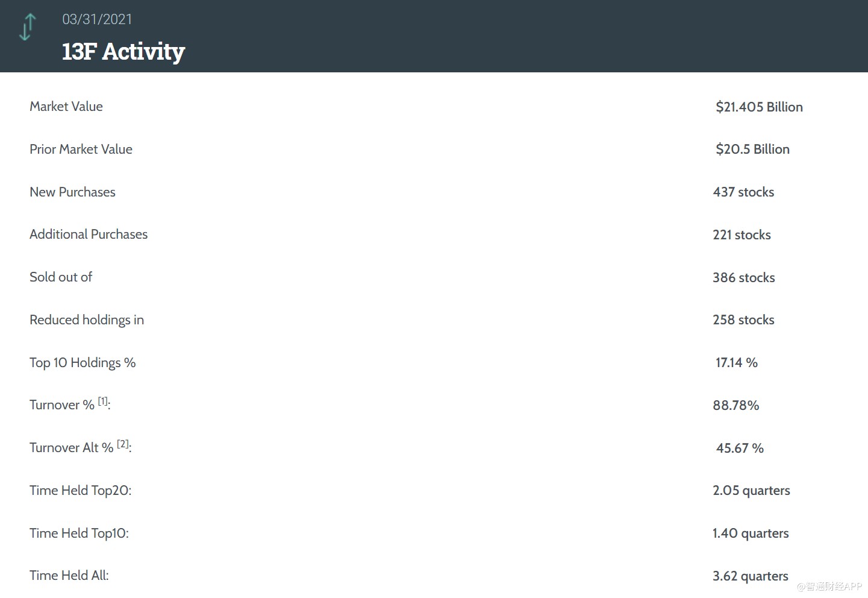Click the New Purchases row label
Image resolution: width=868 pixels, height=598 pixels.
72,192
